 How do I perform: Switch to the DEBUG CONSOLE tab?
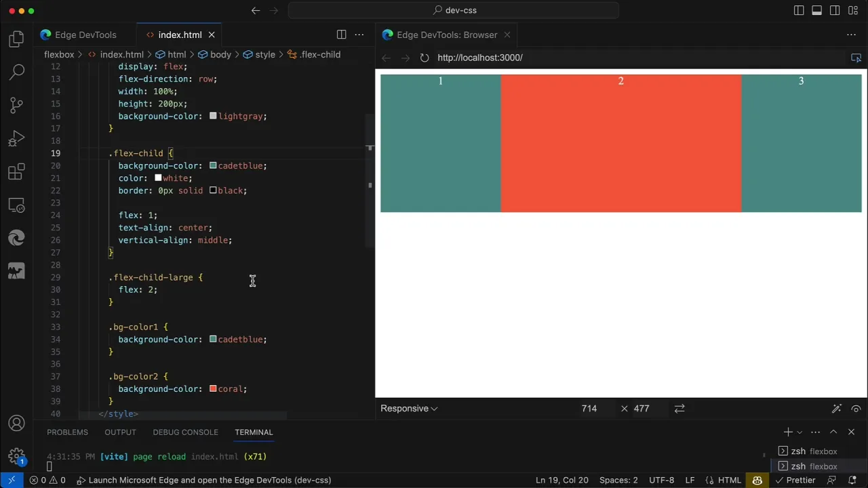coord(185,432)
